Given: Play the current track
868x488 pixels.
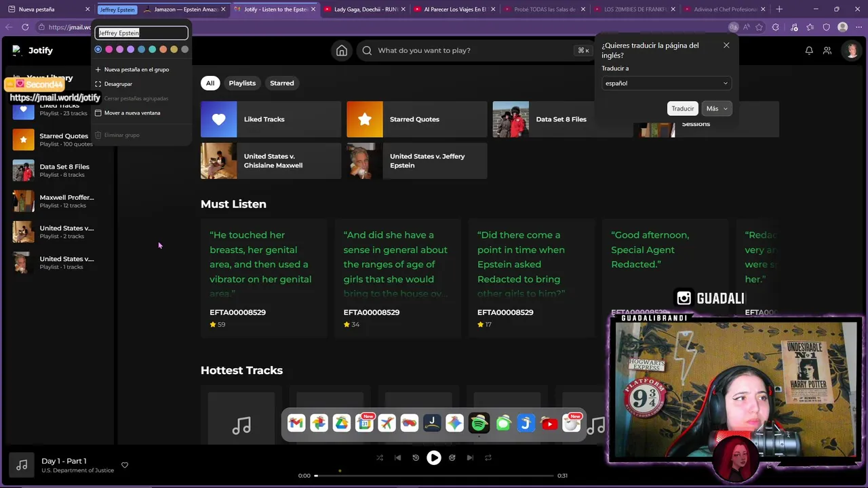Looking at the screenshot, I should click(x=434, y=457).
